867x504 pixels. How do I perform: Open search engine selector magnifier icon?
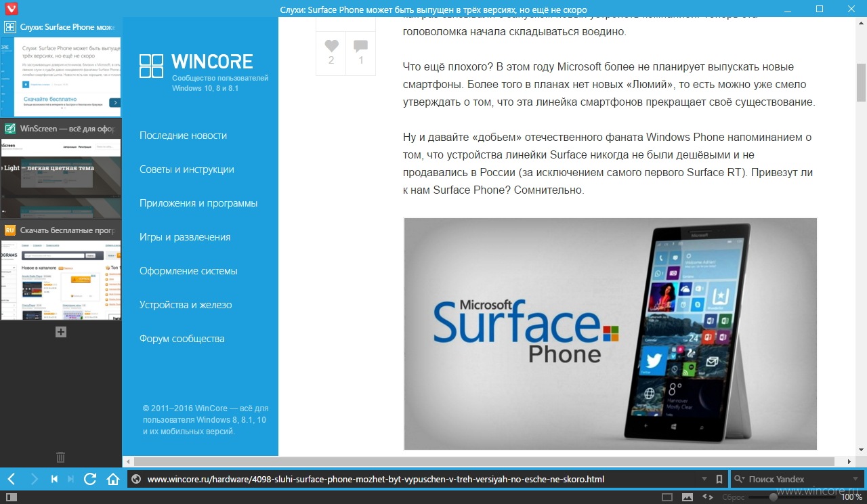pyautogui.click(x=738, y=479)
